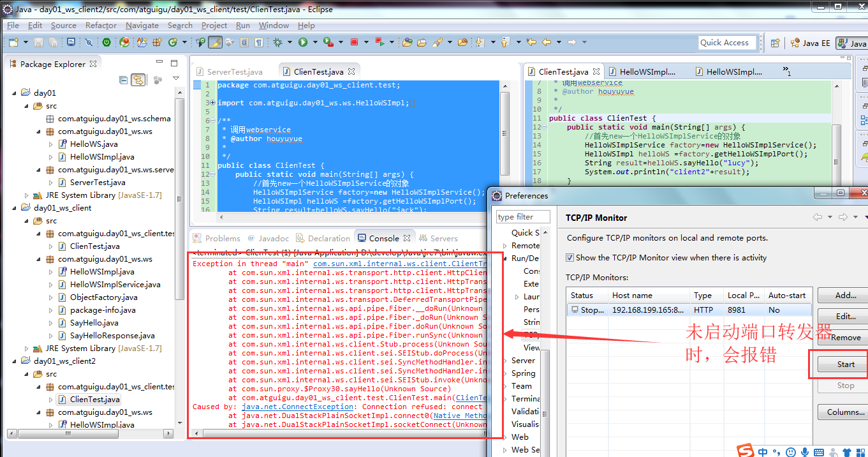Expand JRE System Library under day01
The image size is (868, 457).
click(27, 195)
